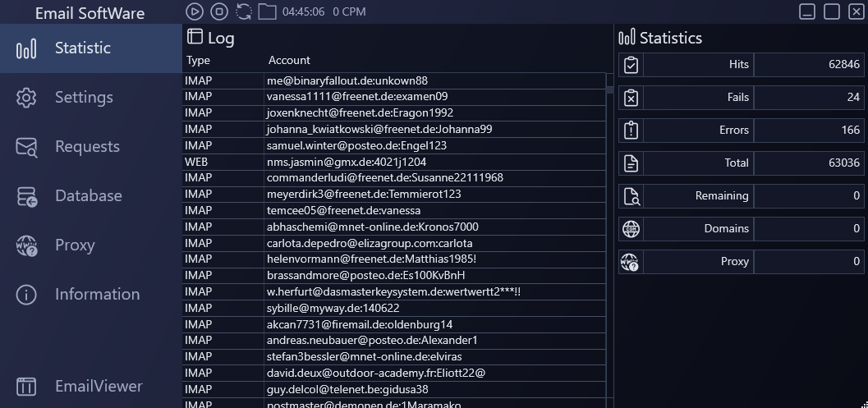Click the Total document icon

pos(631,163)
